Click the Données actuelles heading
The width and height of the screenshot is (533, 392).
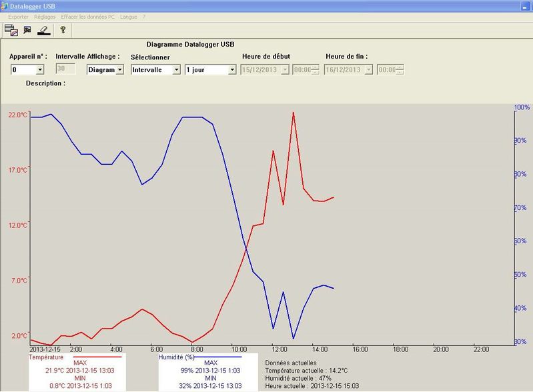pos(291,363)
